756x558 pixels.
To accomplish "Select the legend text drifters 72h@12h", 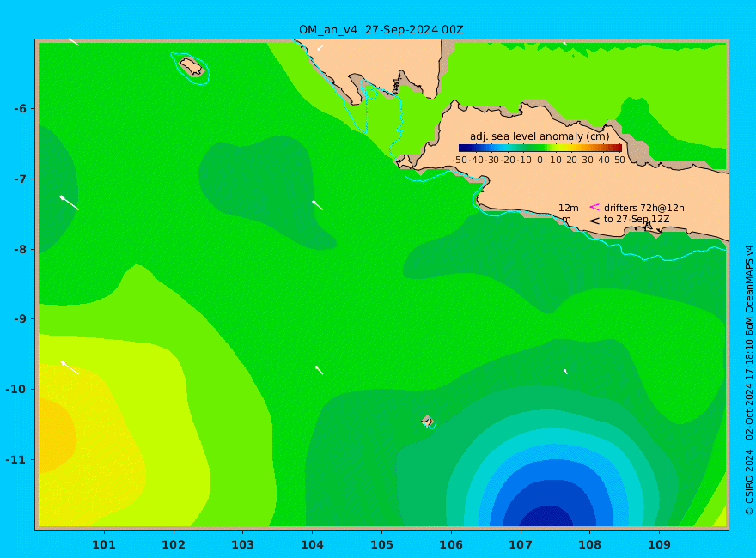I will [644, 208].
